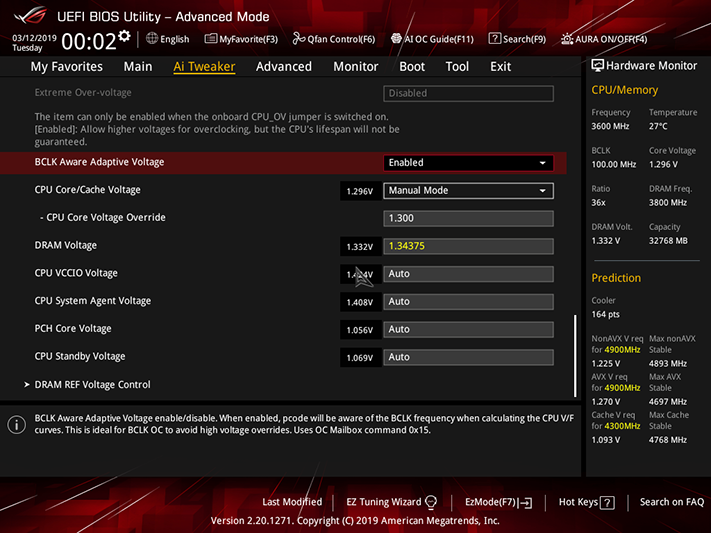Click 4893 MHz Max nonAVX Stable value
Viewport: 711px width, 533px height.
pyautogui.click(x=668, y=363)
